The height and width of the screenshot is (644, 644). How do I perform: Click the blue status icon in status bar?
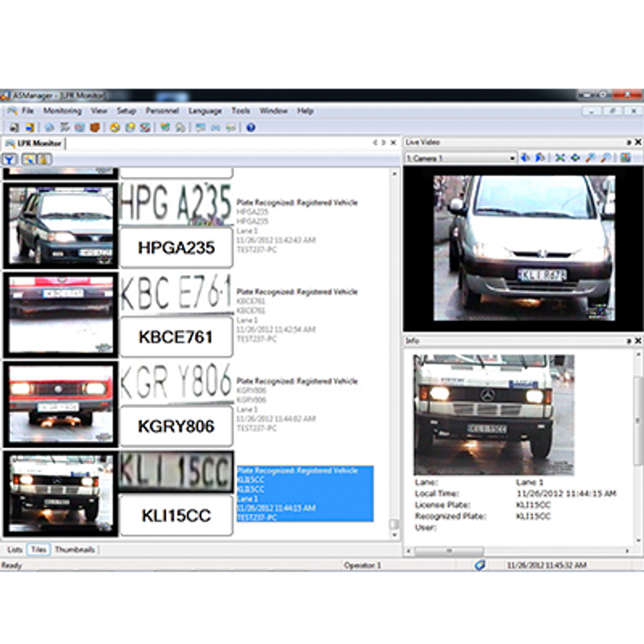(479, 565)
